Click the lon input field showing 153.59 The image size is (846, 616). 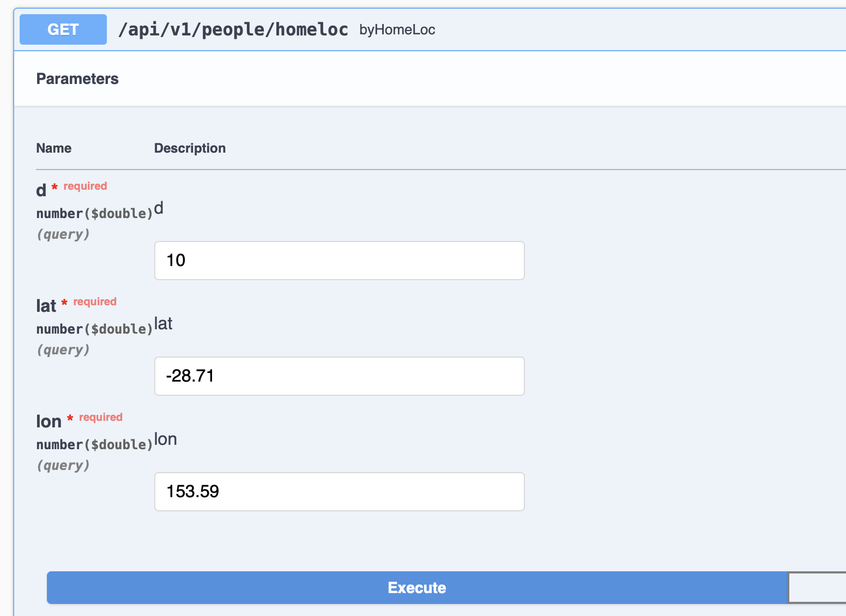coord(339,492)
